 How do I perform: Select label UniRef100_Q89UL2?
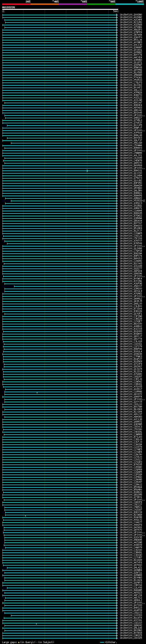pyautogui.click(x=131, y=600)
